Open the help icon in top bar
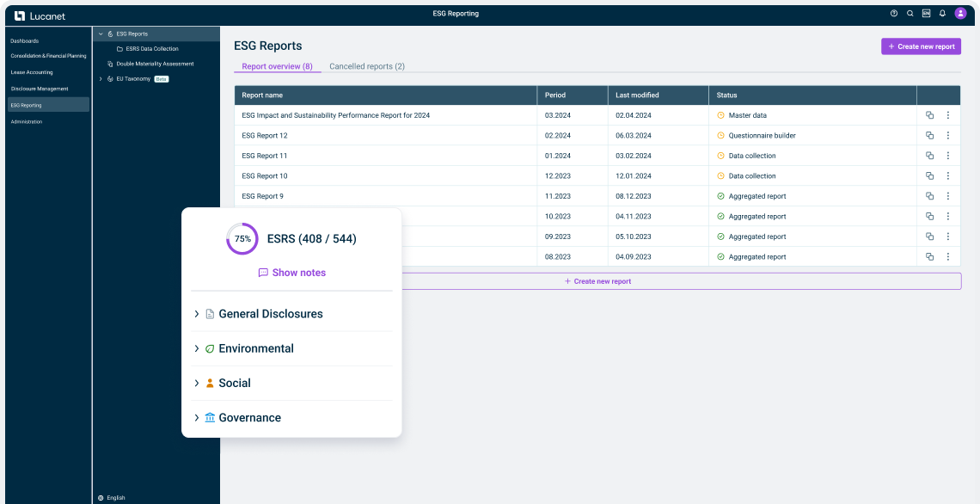The width and height of the screenshot is (980, 504). pos(894,14)
